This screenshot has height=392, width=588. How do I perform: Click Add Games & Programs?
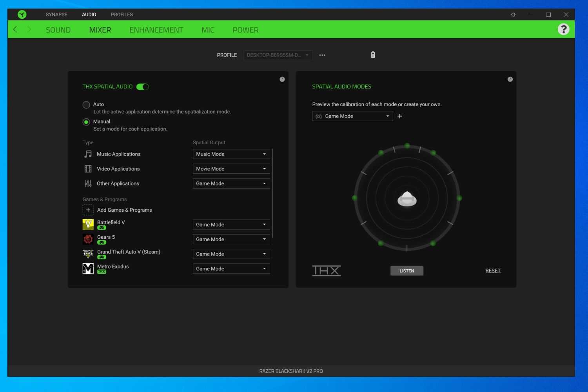click(125, 210)
